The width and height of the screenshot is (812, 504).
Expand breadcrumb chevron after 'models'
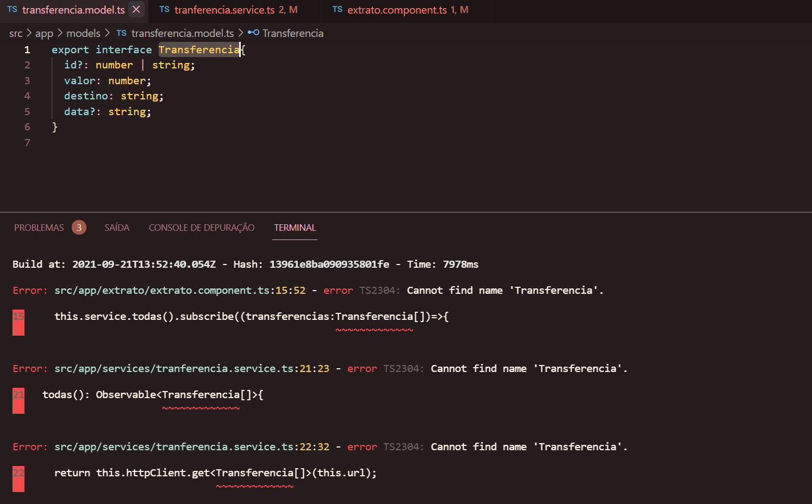(x=107, y=34)
